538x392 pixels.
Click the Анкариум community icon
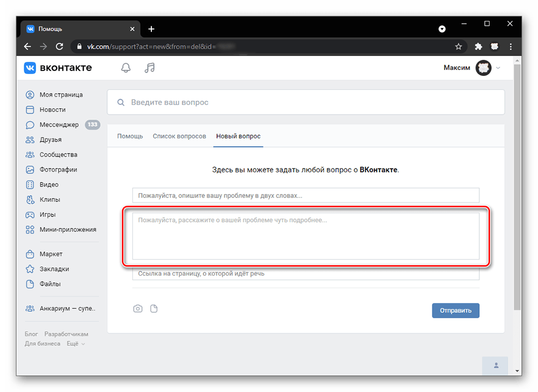30,309
